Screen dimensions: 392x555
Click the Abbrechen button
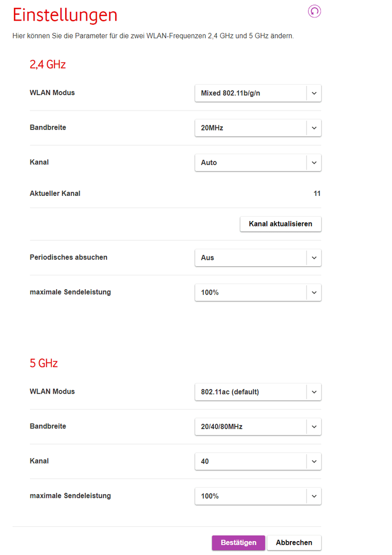click(x=294, y=543)
